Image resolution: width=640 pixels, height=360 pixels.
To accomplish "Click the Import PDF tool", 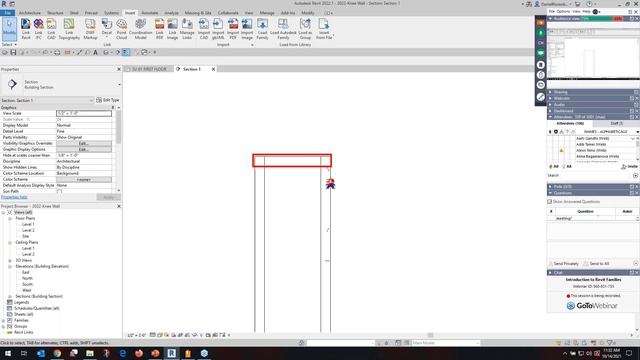I will 233,29.
